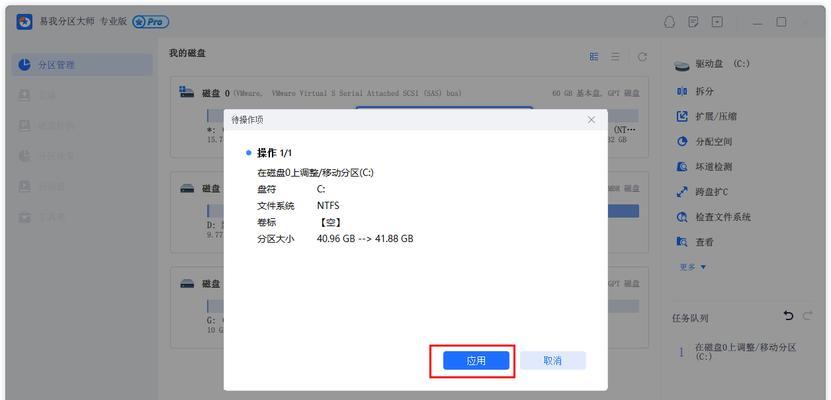The image size is (831, 400).
Task: Switch to the detailed disk layout view icon
Action: [x=594, y=57]
